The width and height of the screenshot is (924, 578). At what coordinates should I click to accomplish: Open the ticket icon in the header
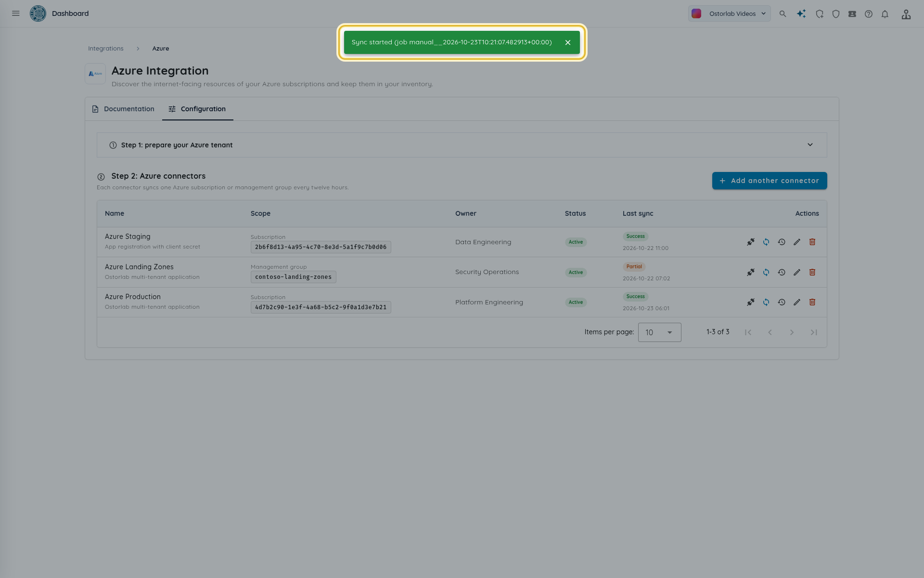click(x=852, y=14)
